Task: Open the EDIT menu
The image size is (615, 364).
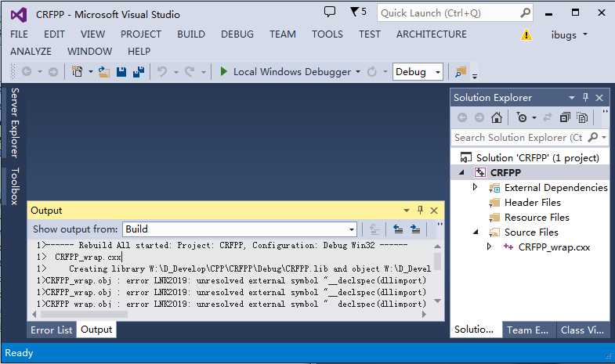Action: click(54, 34)
